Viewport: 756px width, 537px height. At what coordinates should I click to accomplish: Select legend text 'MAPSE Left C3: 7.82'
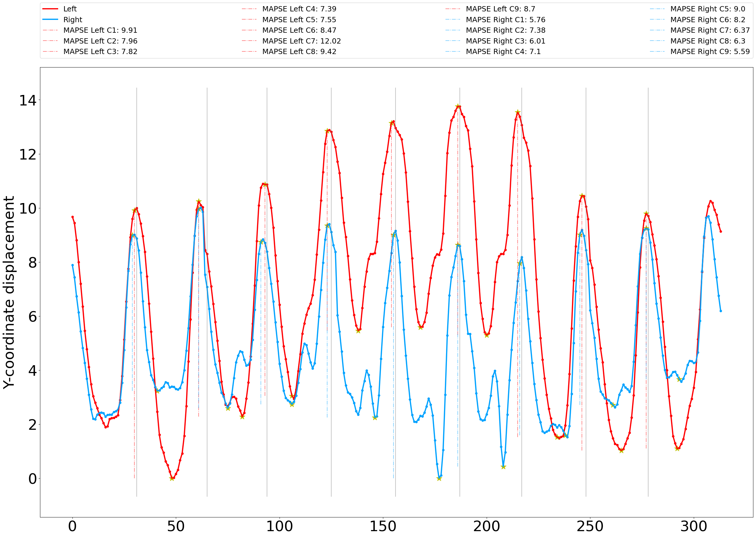(100, 52)
